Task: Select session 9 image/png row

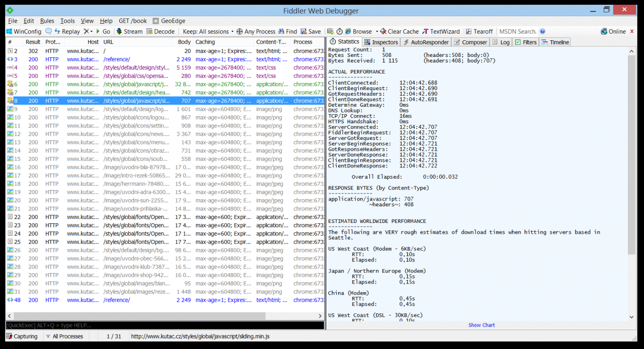Action: click(165, 109)
